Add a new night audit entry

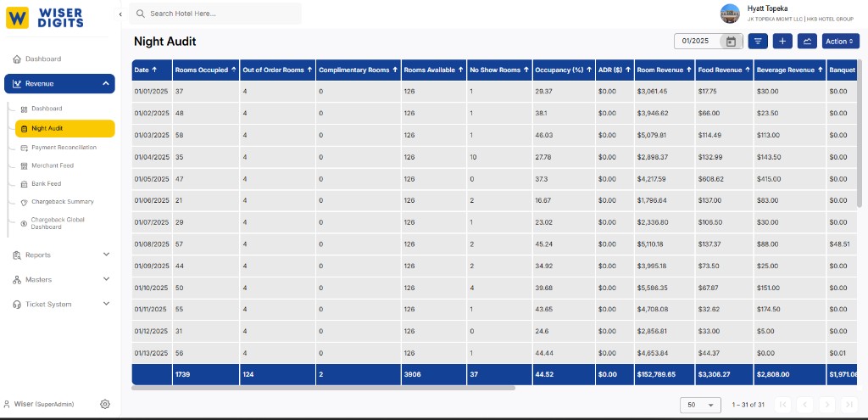(x=782, y=41)
